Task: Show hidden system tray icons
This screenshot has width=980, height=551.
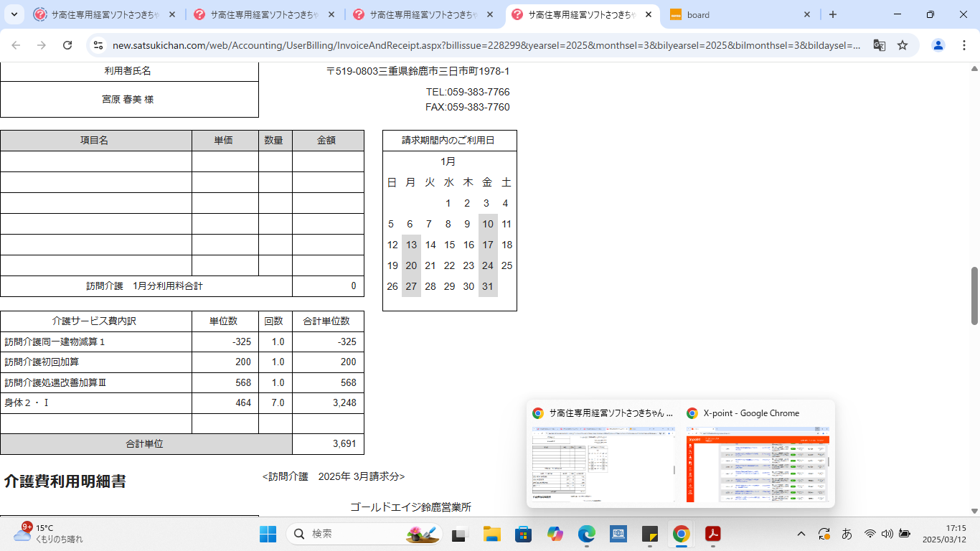Action: pyautogui.click(x=801, y=534)
